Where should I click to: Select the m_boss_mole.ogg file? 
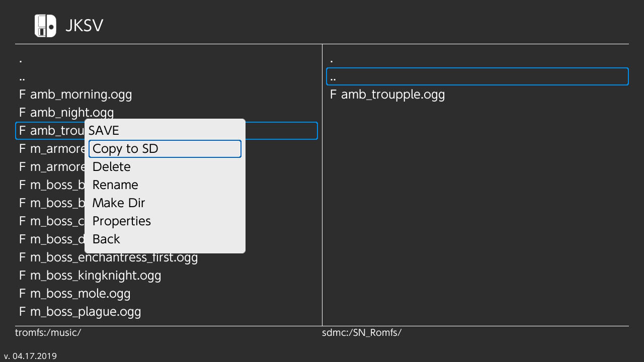(x=166, y=294)
